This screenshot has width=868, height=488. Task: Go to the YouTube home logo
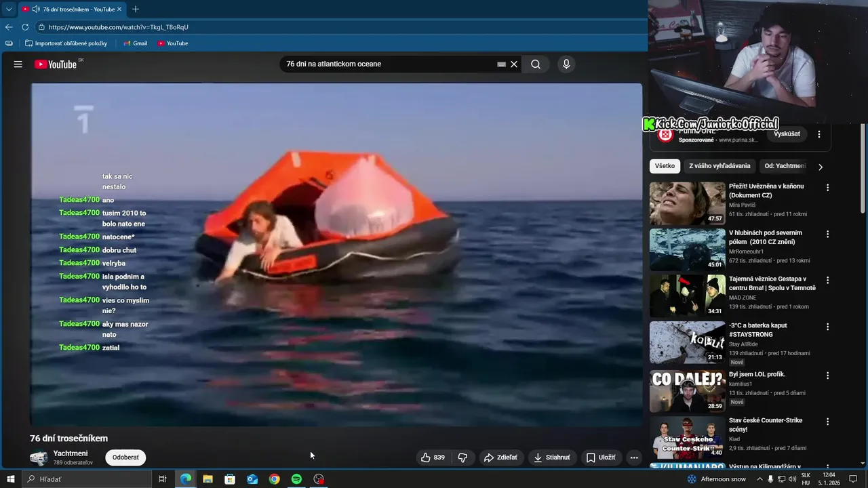click(x=56, y=64)
